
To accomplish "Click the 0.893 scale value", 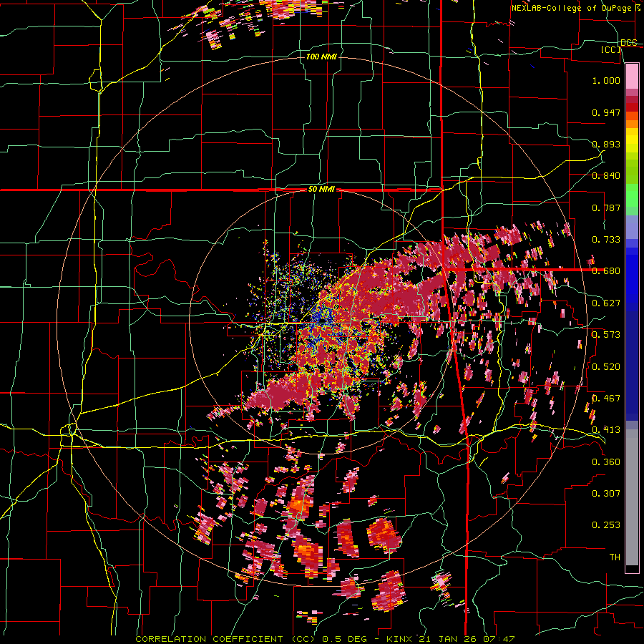I will pyautogui.click(x=606, y=144).
